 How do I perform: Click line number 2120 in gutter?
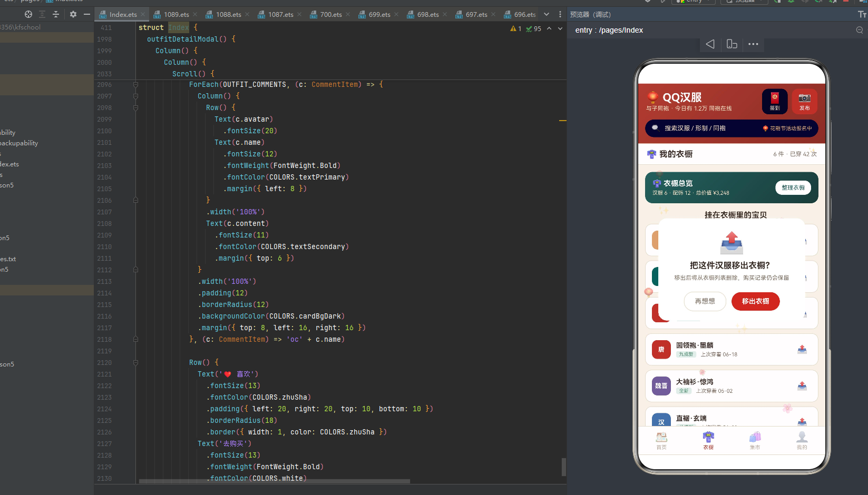pyautogui.click(x=104, y=363)
